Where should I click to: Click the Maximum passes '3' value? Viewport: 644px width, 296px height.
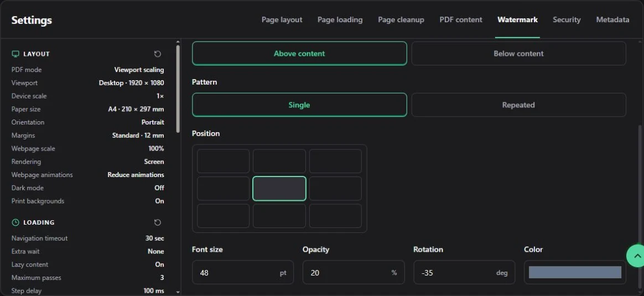162,278
